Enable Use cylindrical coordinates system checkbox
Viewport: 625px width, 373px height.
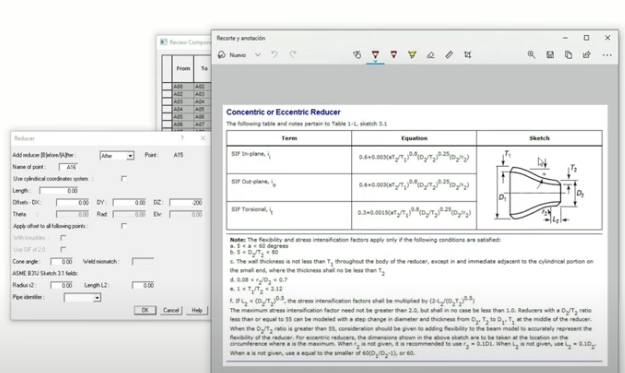coord(124,179)
